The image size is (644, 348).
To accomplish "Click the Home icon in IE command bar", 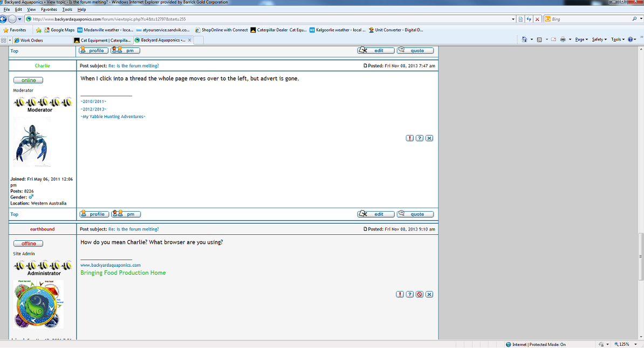I will [524, 40].
